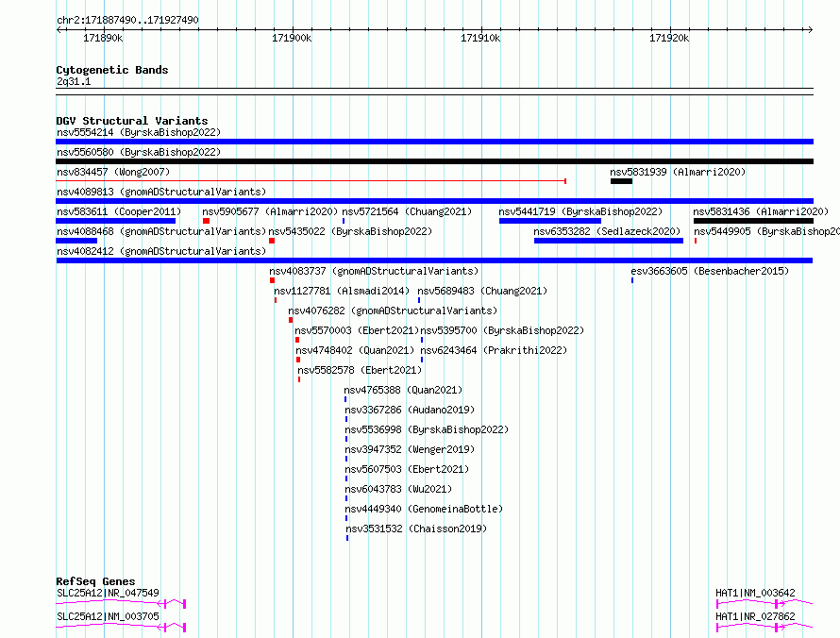Click nsv6043783 (Wu2021) label
The image size is (840, 638).
click(398, 489)
